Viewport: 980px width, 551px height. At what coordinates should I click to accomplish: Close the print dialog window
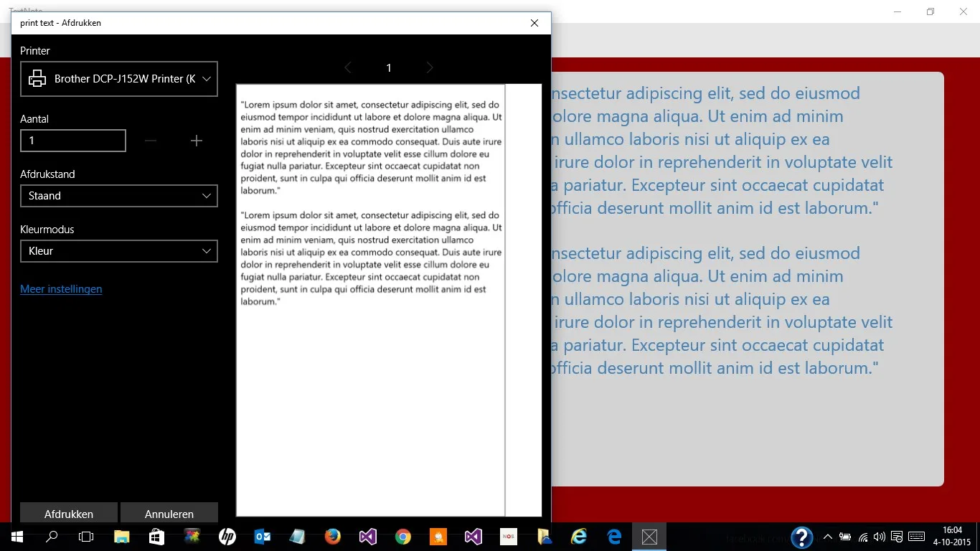click(x=534, y=23)
